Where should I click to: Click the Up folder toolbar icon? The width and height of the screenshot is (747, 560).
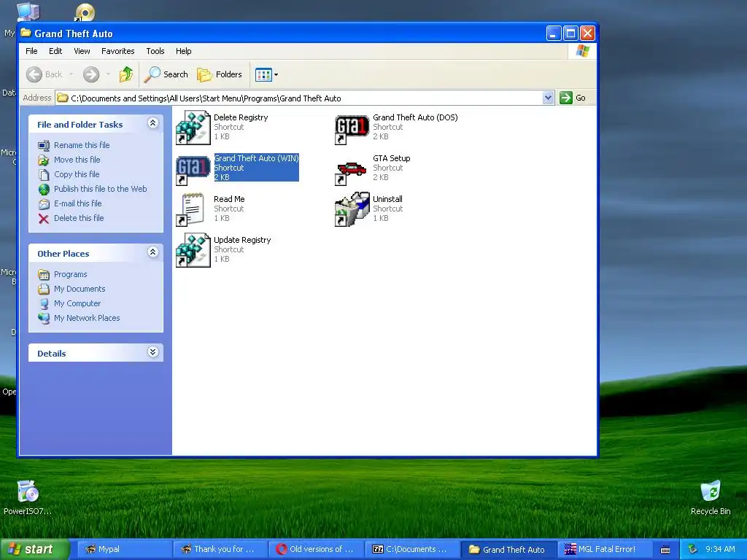click(x=126, y=74)
